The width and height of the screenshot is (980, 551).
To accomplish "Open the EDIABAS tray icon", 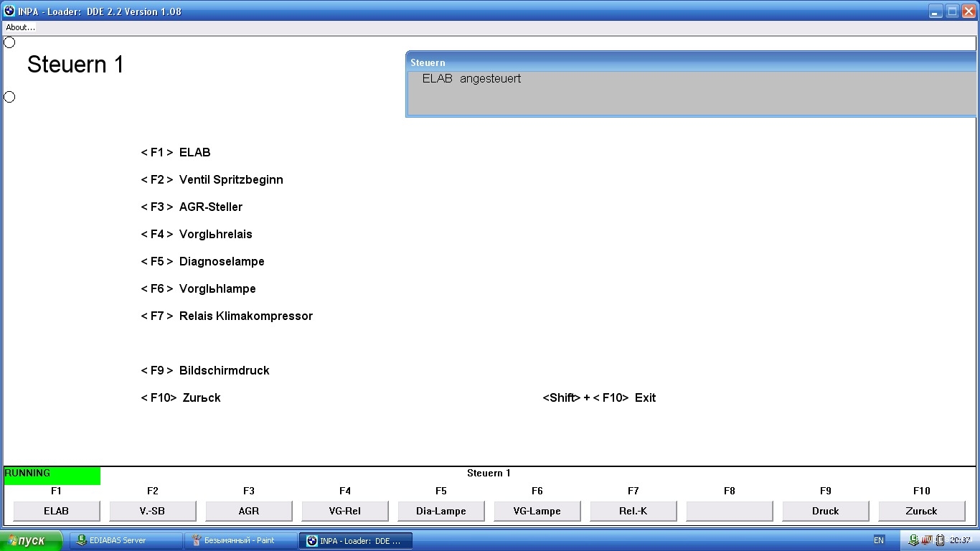I will (x=914, y=540).
